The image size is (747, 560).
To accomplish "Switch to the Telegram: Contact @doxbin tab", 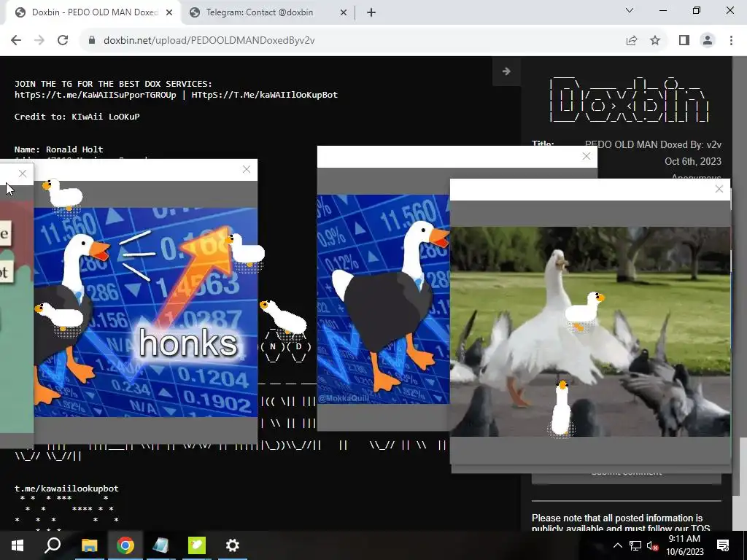I will click(x=260, y=12).
